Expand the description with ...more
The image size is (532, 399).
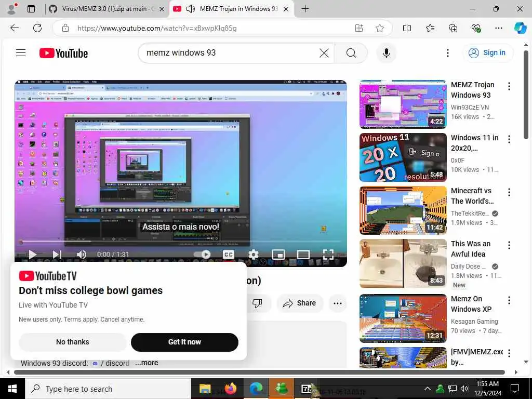(x=147, y=363)
